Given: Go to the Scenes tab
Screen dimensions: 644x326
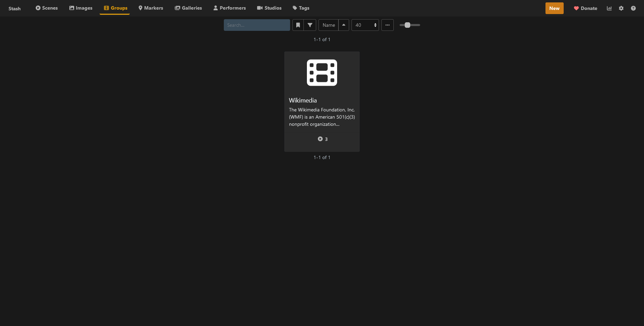Looking at the screenshot, I should pos(47,8).
